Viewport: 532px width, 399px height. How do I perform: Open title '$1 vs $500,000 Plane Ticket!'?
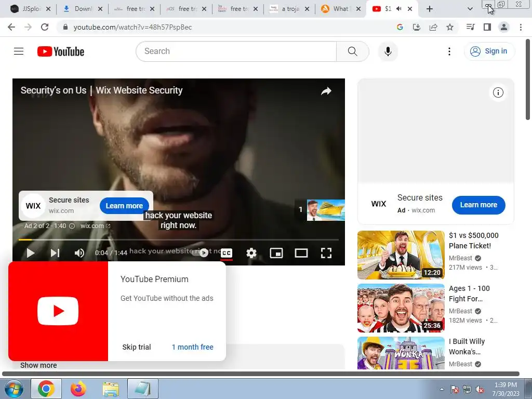pyautogui.click(x=474, y=241)
